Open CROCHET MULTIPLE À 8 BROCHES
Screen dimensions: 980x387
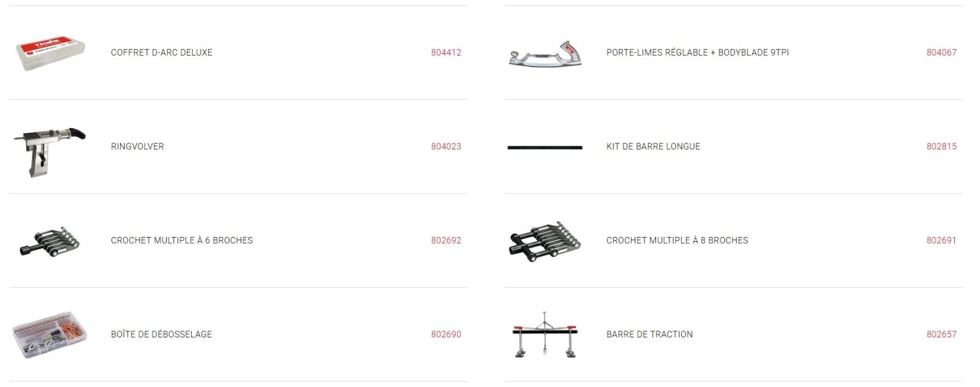click(677, 241)
